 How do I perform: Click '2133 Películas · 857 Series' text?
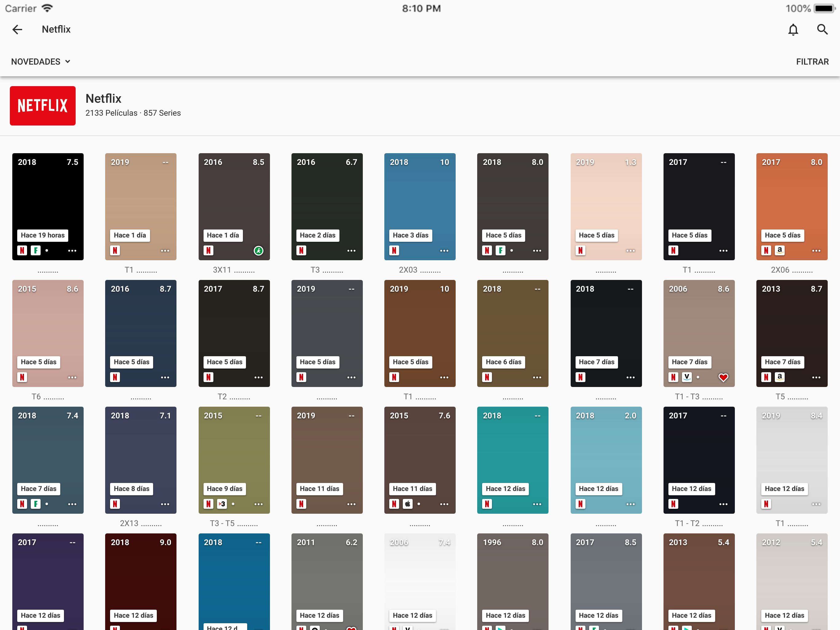point(133,113)
